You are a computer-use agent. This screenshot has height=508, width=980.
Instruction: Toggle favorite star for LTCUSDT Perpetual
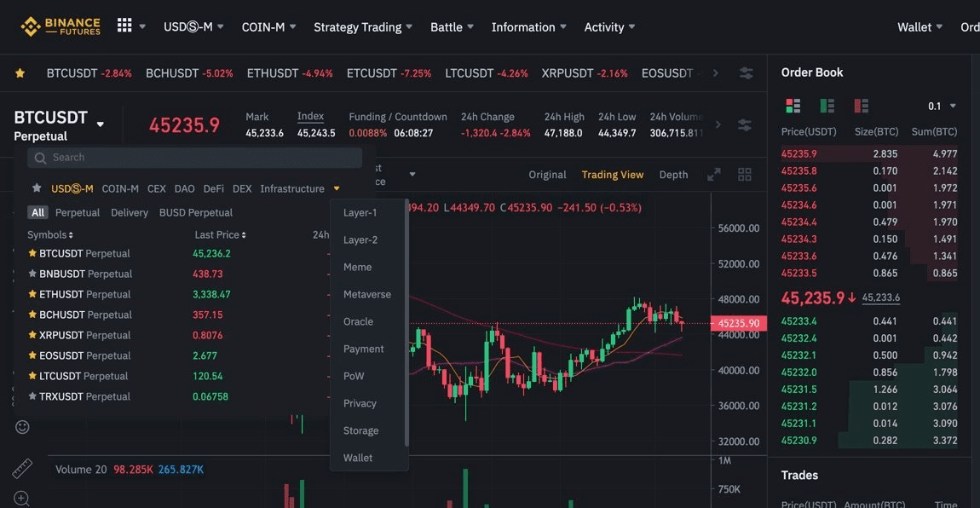point(32,376)
